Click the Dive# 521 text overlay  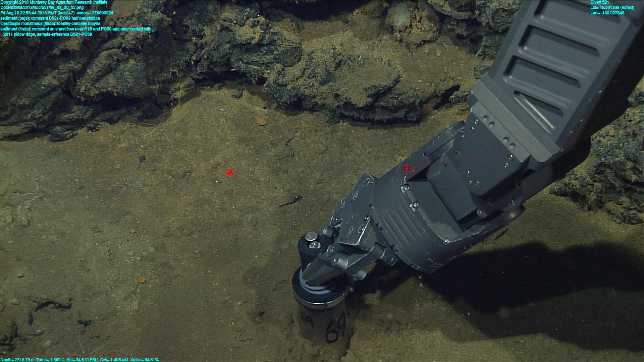click(x=599, y=2)
